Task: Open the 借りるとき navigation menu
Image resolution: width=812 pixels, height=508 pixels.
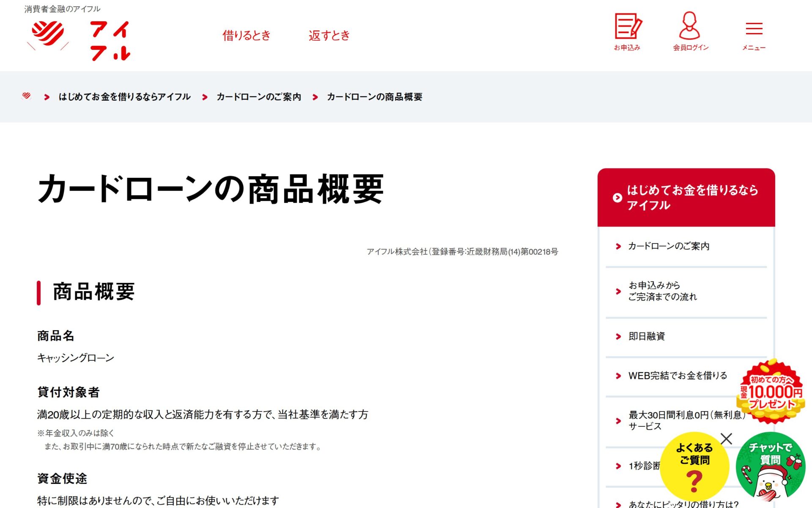Action: pos(247,36)
